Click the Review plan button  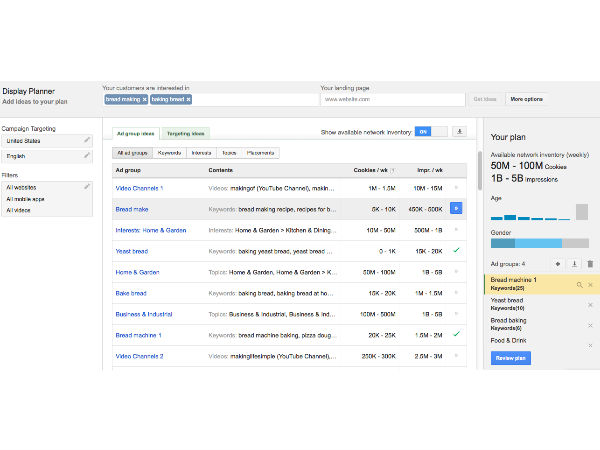click(x=511, y=358)
